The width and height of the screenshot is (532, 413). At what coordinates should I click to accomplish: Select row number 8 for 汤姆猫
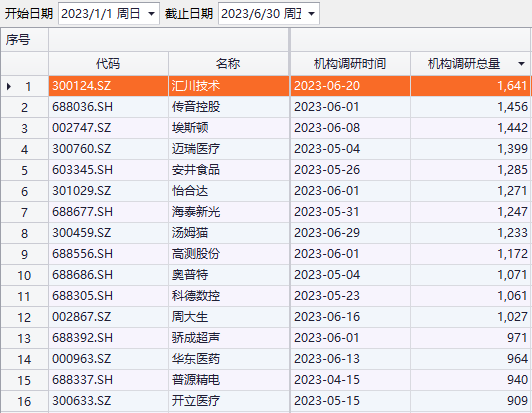coord(24,233)
